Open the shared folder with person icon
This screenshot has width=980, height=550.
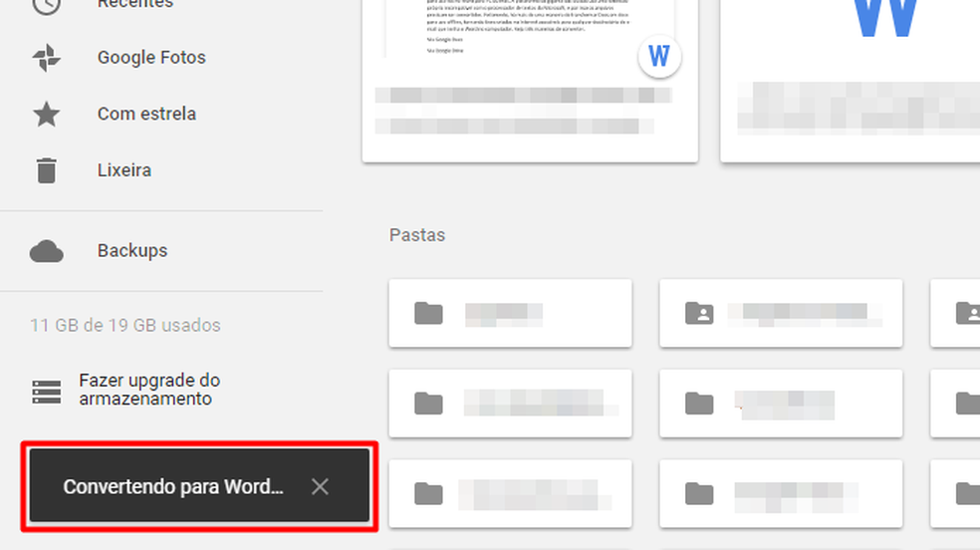tap(781, 313)
